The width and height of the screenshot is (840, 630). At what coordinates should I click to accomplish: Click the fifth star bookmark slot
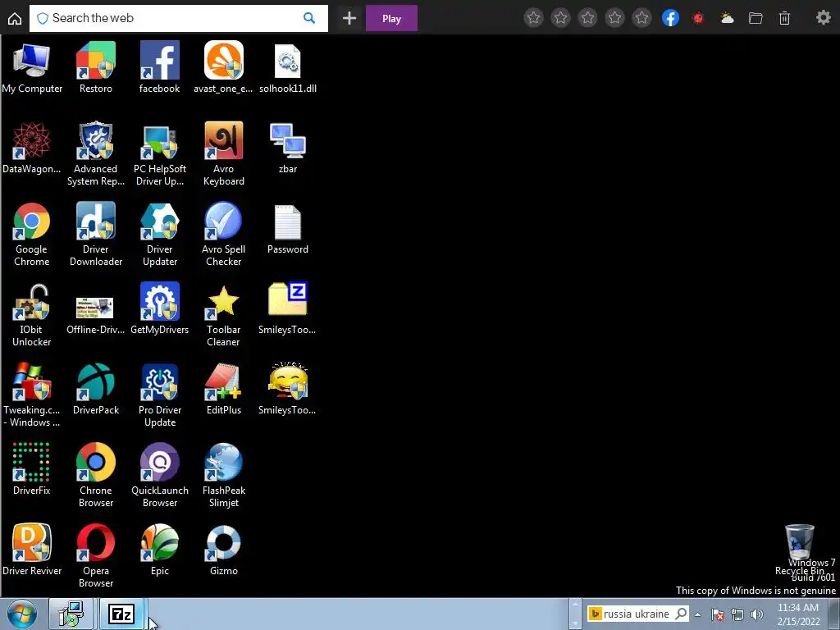click(641, 18)
